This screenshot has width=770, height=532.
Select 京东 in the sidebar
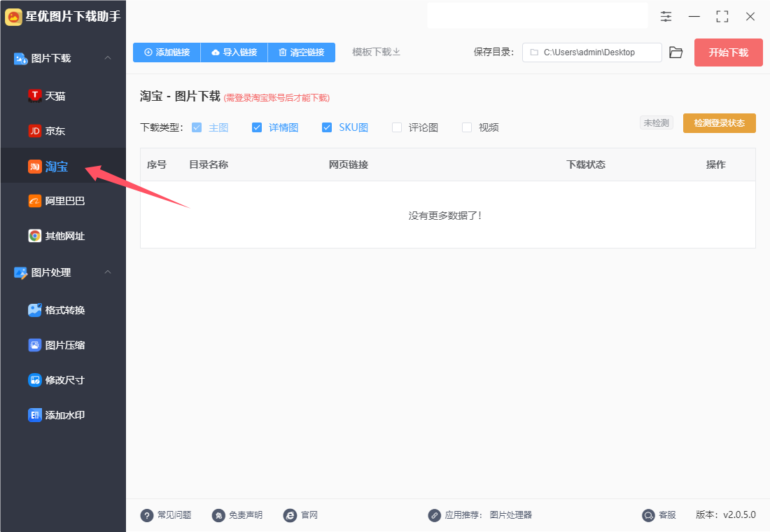click(63, 131)
